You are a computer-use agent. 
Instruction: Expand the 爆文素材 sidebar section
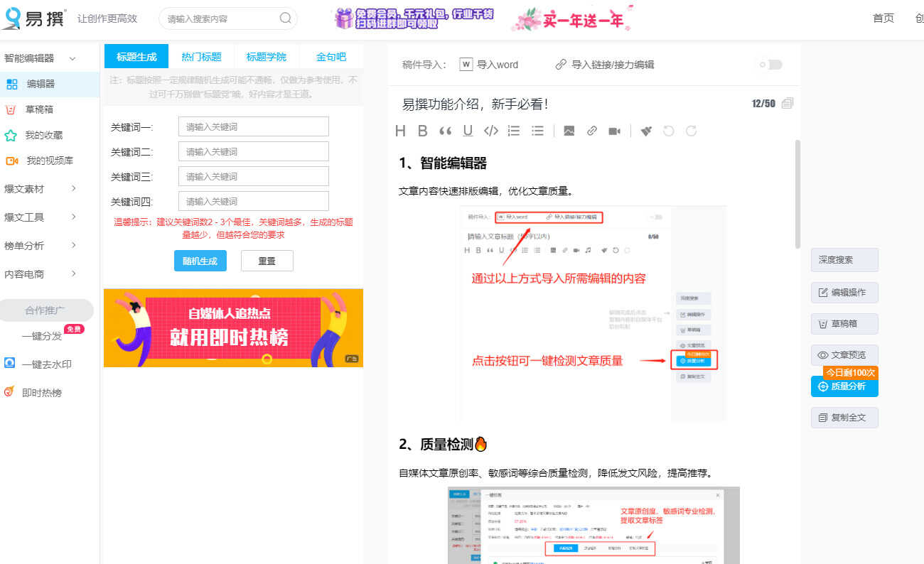(x=40, y=189)
